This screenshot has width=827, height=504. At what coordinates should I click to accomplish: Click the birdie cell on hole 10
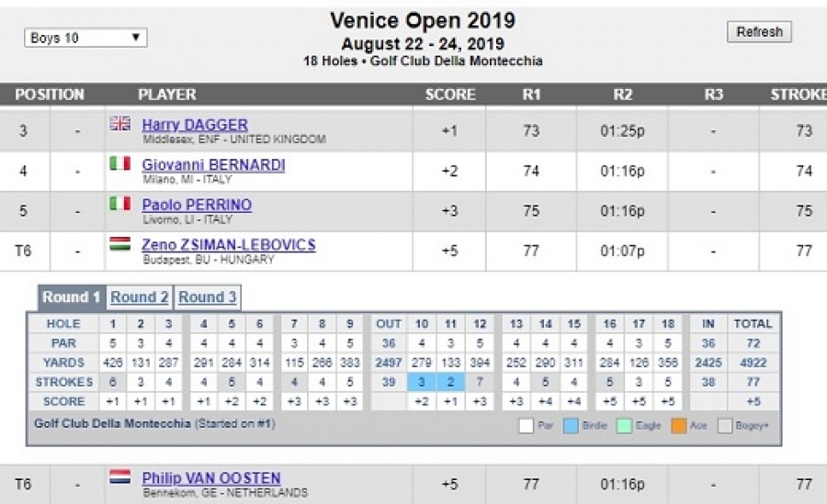(422, 382)
